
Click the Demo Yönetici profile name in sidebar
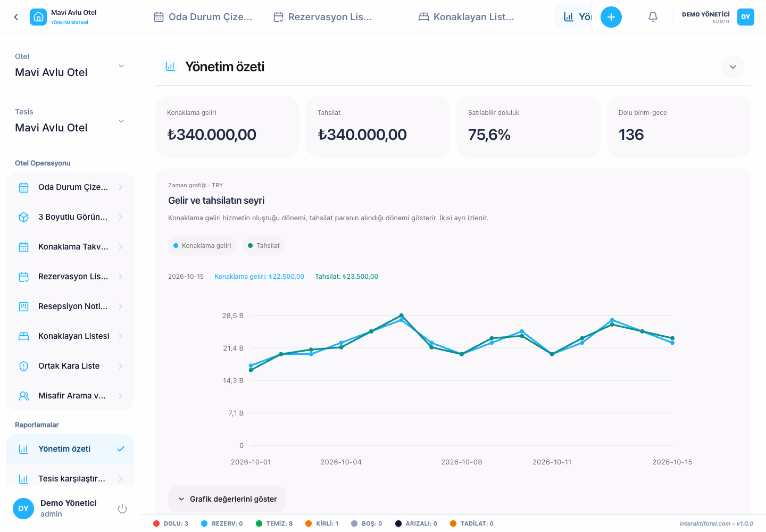coord(69,503)
